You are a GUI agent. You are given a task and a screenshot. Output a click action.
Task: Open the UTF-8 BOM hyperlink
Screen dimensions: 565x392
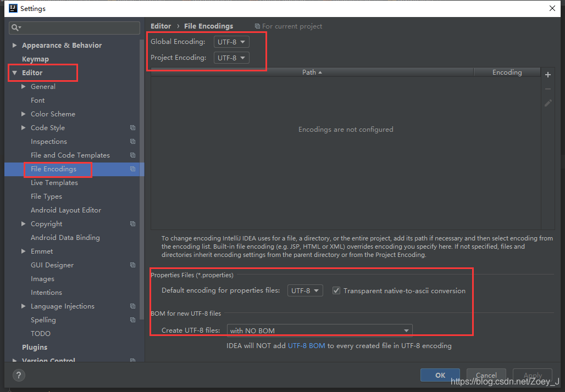click(x=306, y=346)
